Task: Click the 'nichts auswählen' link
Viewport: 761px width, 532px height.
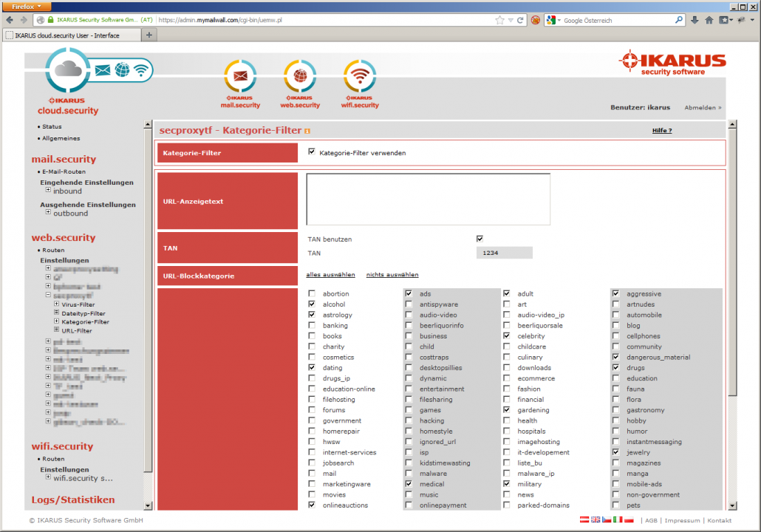Action: pyautogui.click(x=392, y=275)
